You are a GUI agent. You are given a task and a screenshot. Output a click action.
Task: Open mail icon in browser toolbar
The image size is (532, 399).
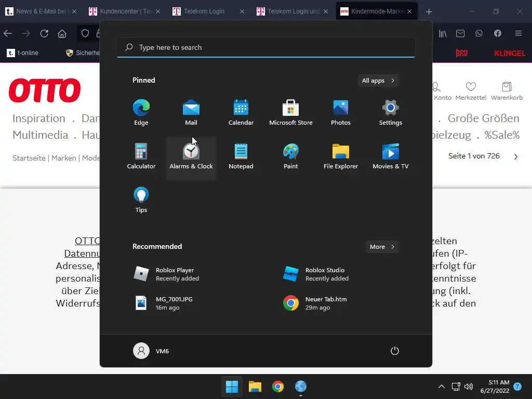[460, 34]
